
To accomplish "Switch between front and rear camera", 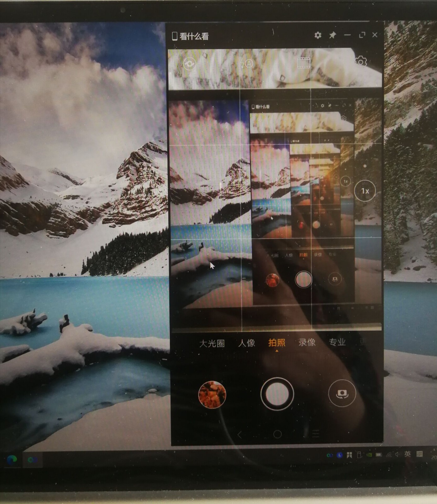I will tap(342, 393).
